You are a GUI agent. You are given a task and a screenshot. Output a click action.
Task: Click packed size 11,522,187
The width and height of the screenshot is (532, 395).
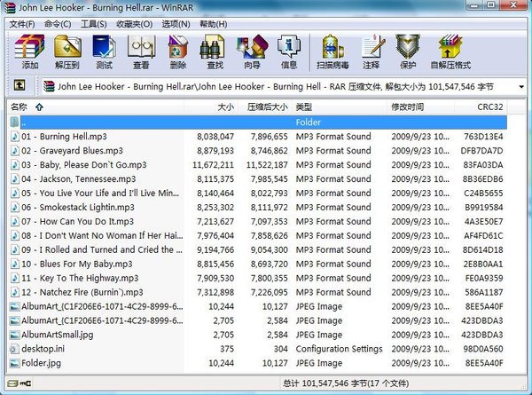coord(267,165)
